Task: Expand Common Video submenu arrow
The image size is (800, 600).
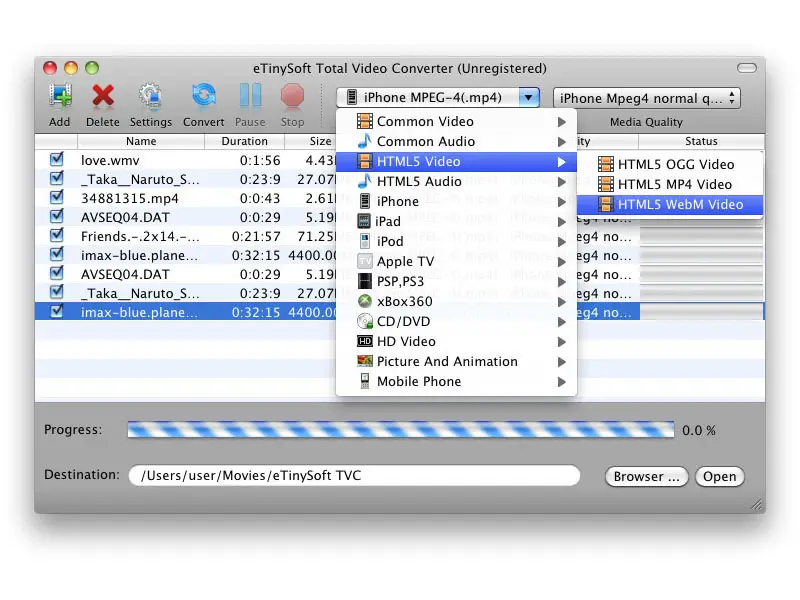Action: (562, 121)
